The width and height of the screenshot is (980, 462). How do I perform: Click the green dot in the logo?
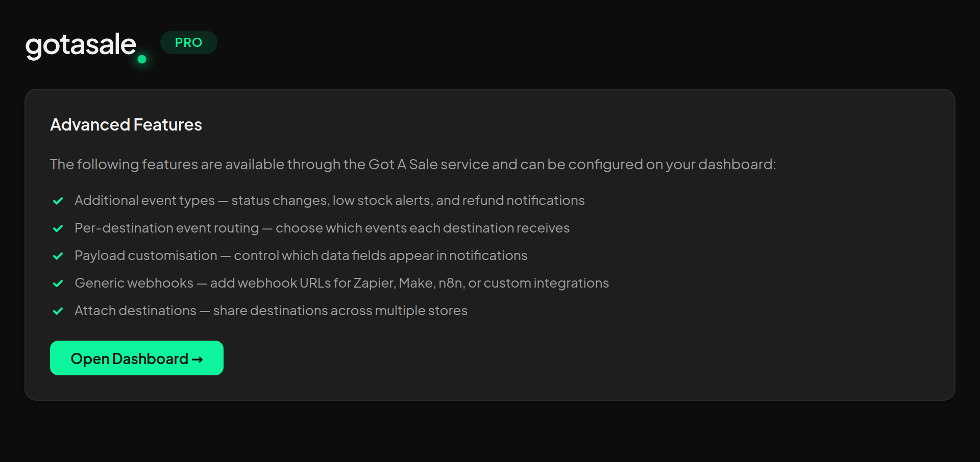point(141,60)
